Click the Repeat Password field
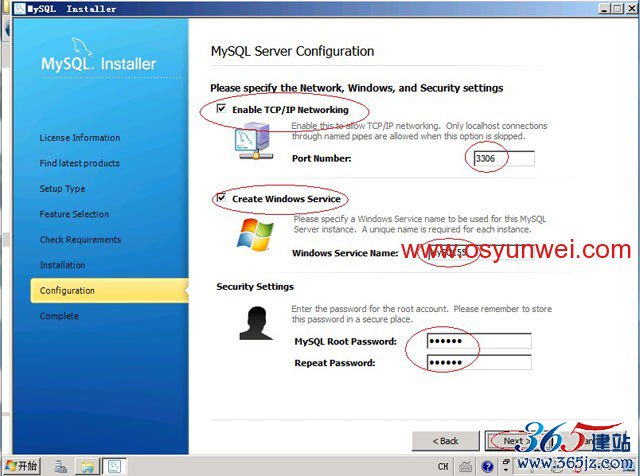640x476 pixels. [x=479, y=362]
